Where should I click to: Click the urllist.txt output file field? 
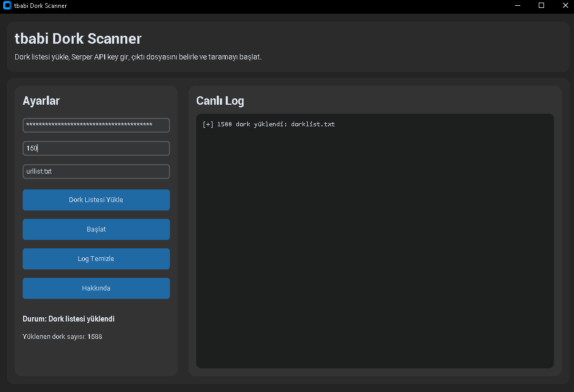coord(96,172)
